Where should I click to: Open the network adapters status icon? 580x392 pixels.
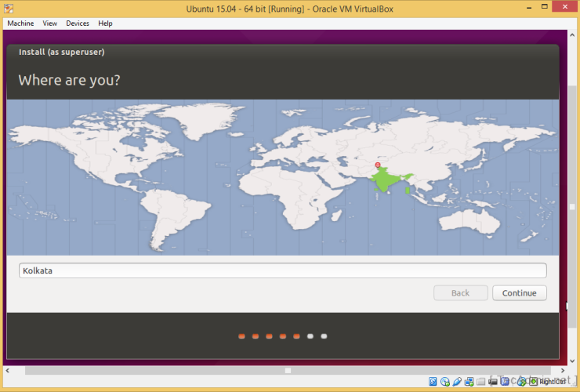[469, 382]
